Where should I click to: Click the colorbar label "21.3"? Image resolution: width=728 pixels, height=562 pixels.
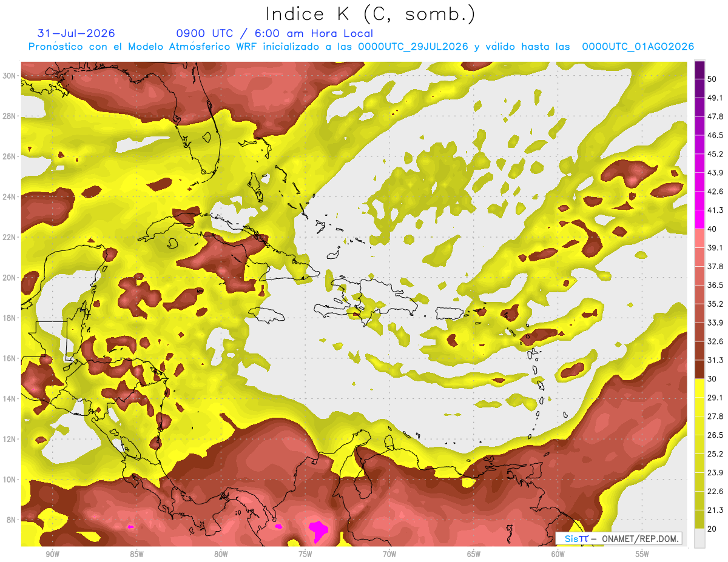(715, 510)
